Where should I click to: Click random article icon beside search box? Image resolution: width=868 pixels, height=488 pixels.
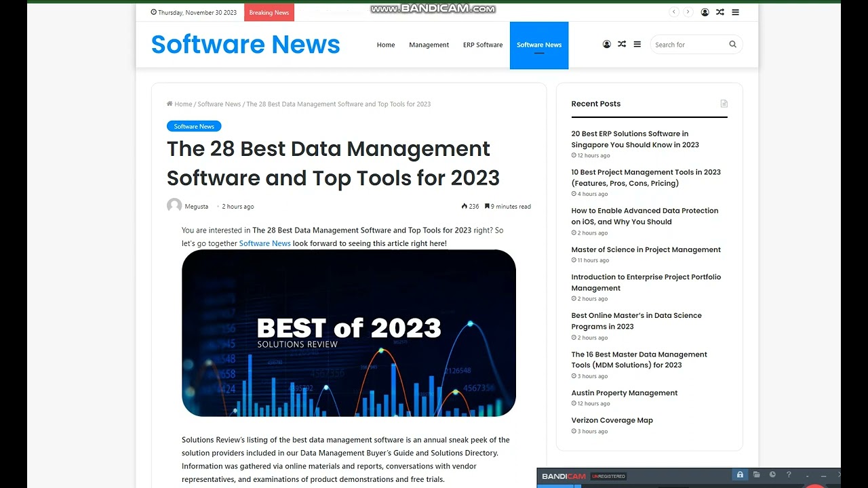(x=622, y=44)
